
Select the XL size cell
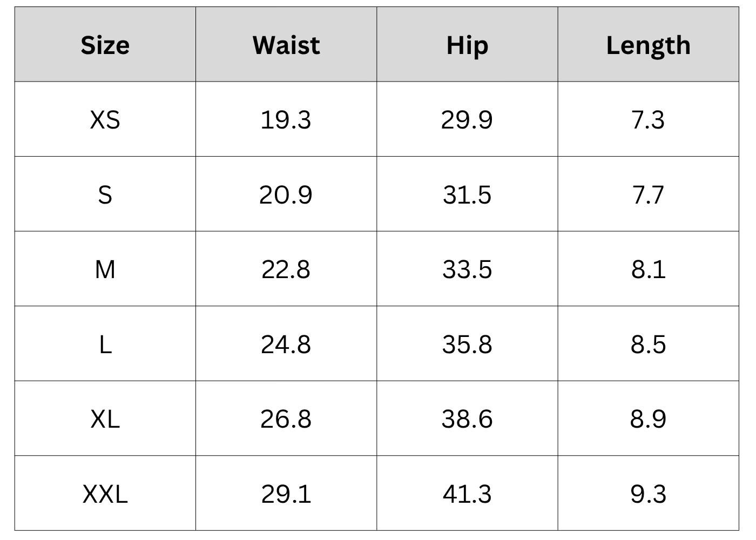tap(105, 418)
